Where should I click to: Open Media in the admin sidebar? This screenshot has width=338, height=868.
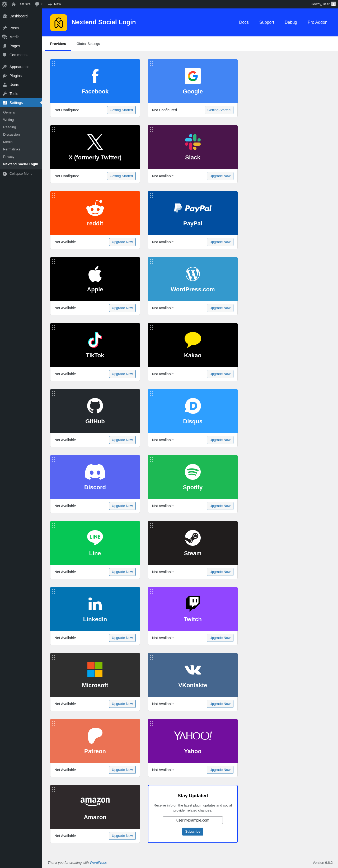click(21, 37)
